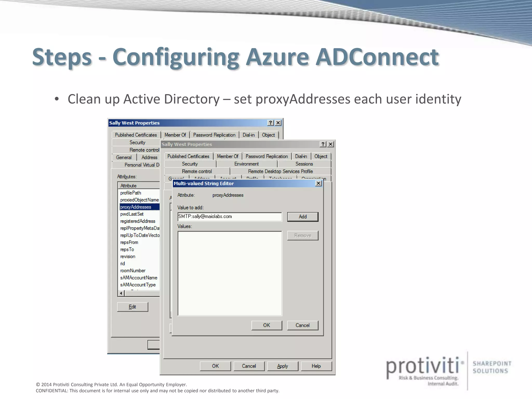
Task: Open Security tab in front window
Action: (190, 164)
